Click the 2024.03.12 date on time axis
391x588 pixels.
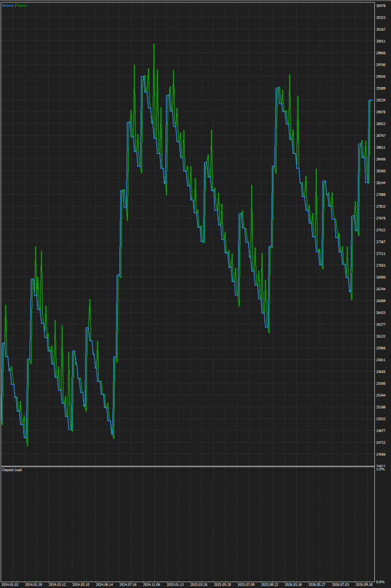[57, 585]
